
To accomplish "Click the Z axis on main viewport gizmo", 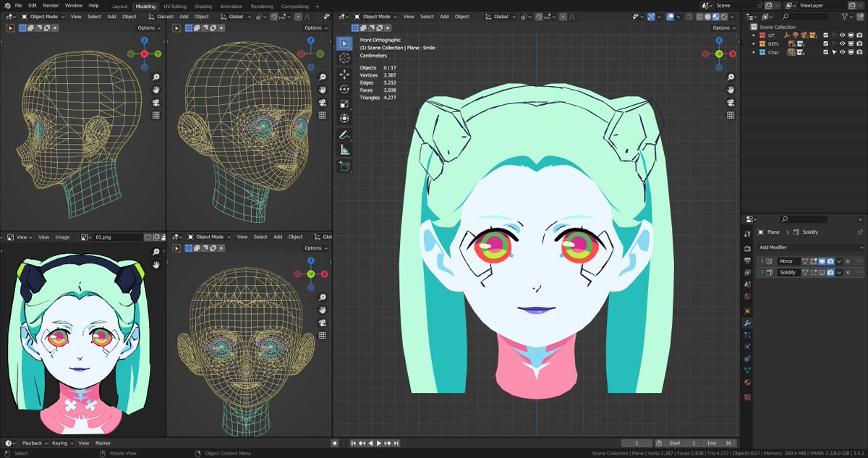I will (x=720, y=40).
